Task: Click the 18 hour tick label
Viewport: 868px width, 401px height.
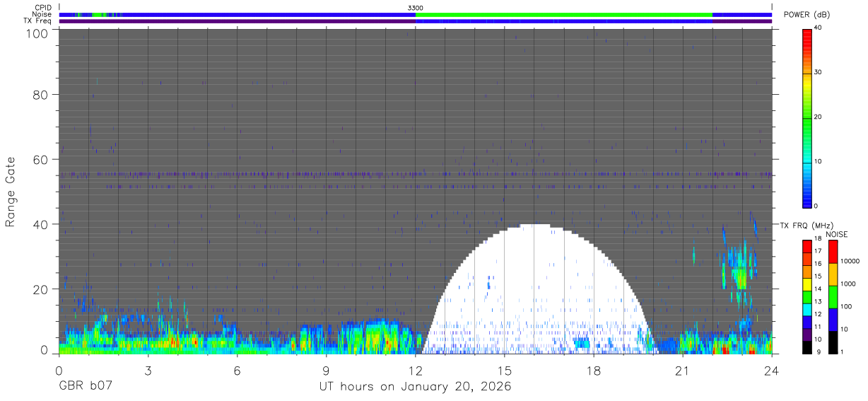Action: point(593,371)
